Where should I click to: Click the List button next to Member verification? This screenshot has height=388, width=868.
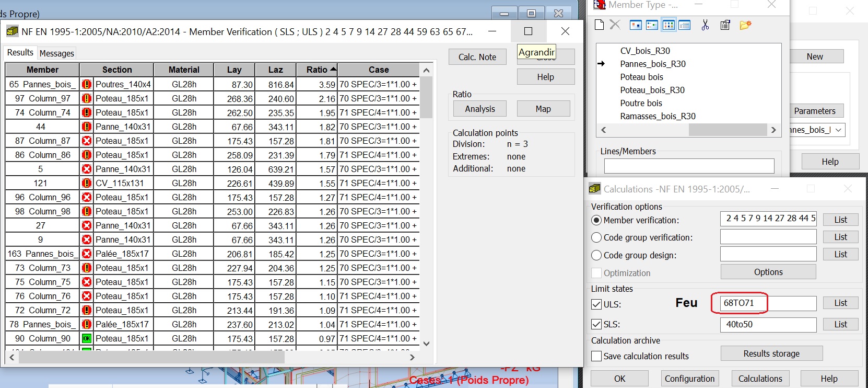tap(841, 220)
